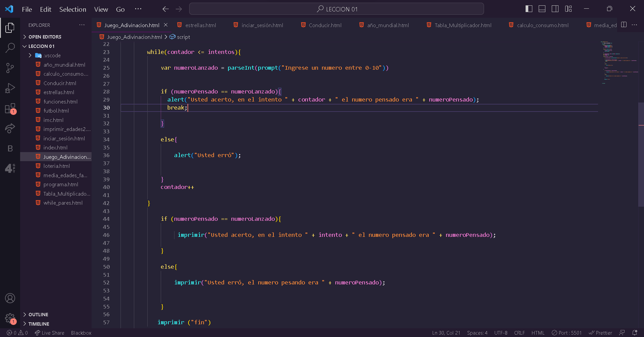Open the Run and Debug view
The height and width of the screenshot is (337, 644).
(x=10, y=88)
